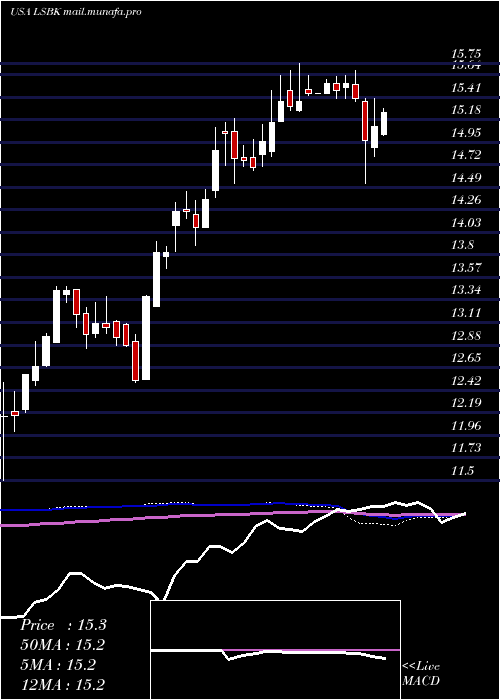
Task: Click the 12.65 price axis label
Action: (466, 358)
